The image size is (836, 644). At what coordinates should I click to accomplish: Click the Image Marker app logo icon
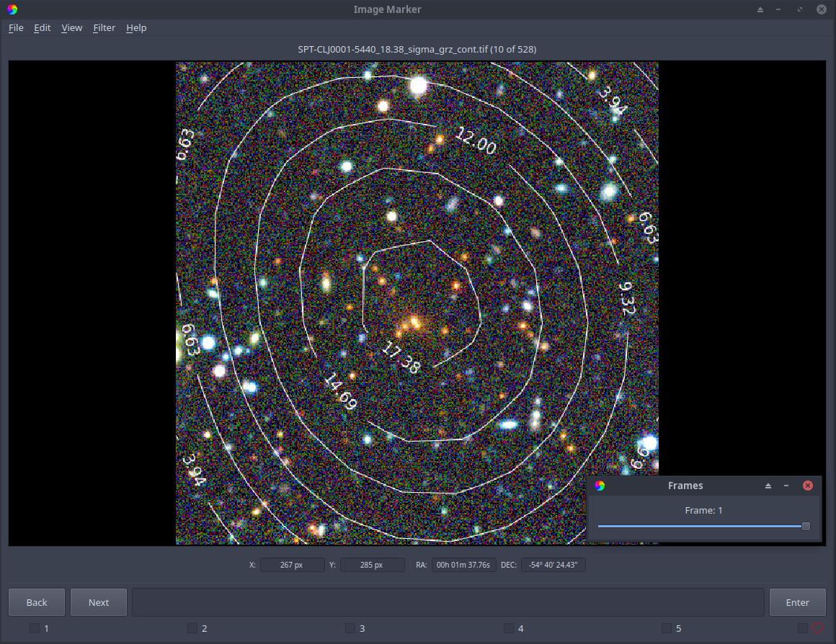point(12,9)
